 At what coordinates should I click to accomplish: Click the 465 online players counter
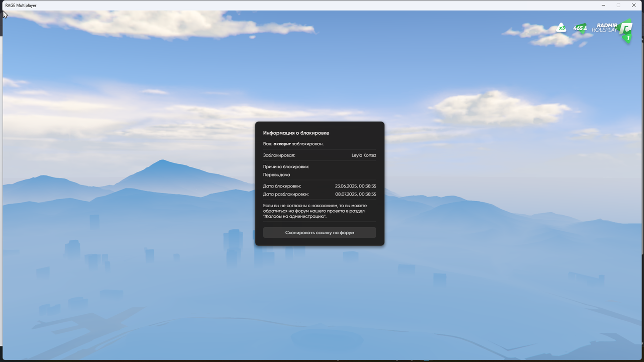tap(580, 28)
